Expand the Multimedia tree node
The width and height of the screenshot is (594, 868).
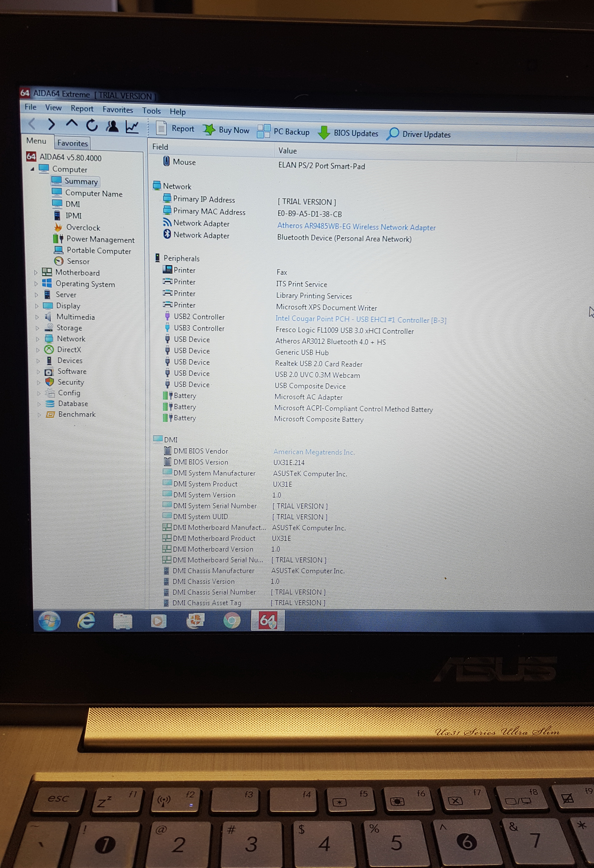[37, 317]
